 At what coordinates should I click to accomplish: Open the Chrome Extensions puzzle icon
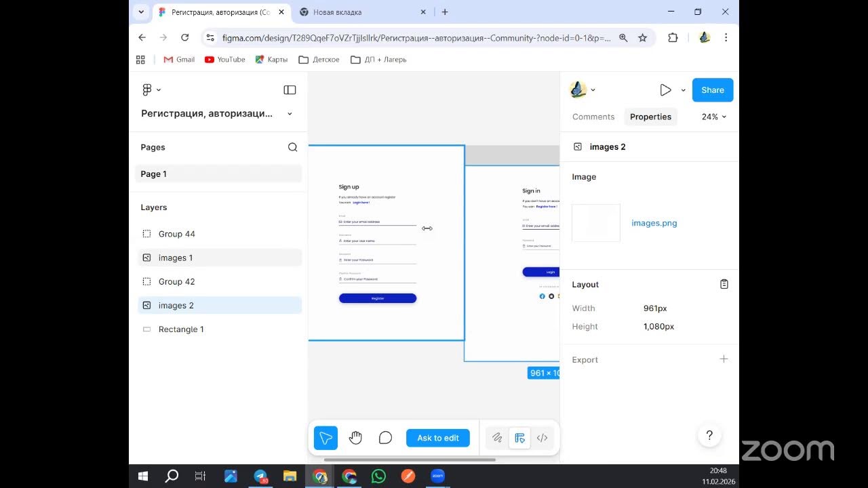(673, 38)
